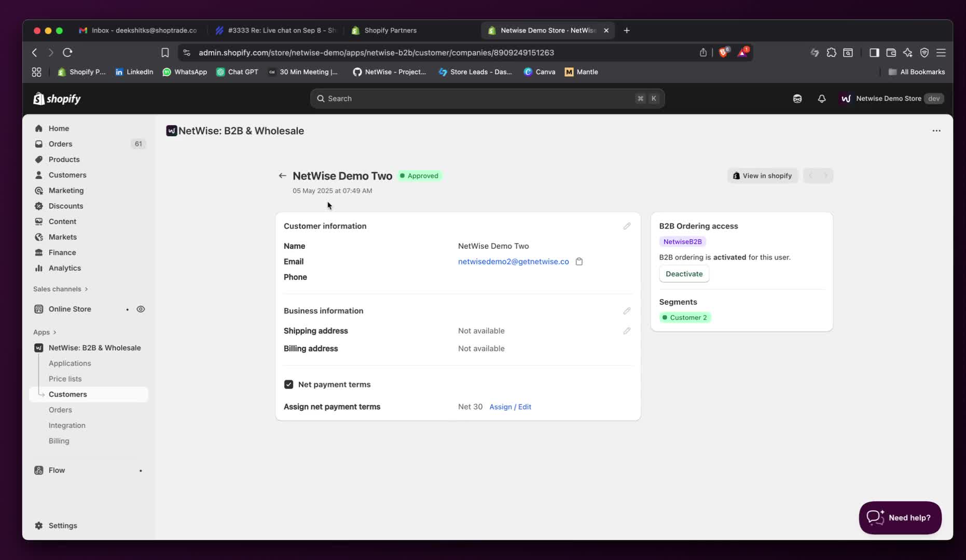Open Marketing in the sidebar
The image size is (966, 560).
click(x=89, y=191)
